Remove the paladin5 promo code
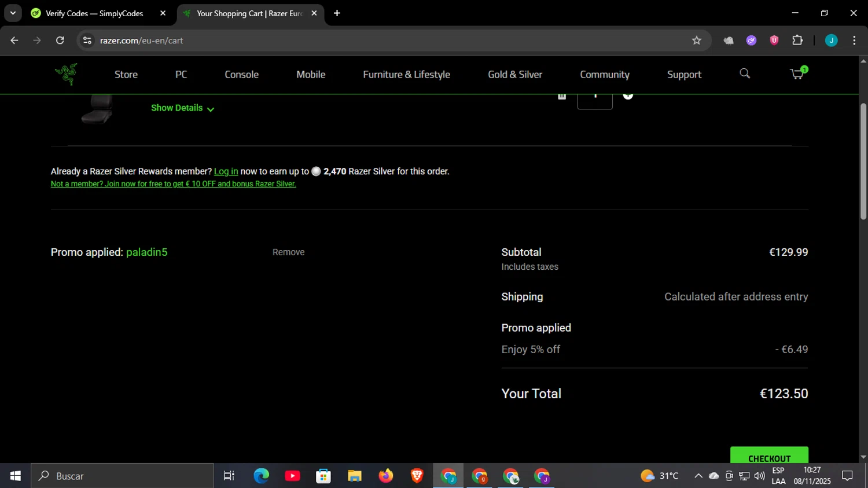Viewport: 868px width, 488px height. pyautogui.click(x=288, y=252)
